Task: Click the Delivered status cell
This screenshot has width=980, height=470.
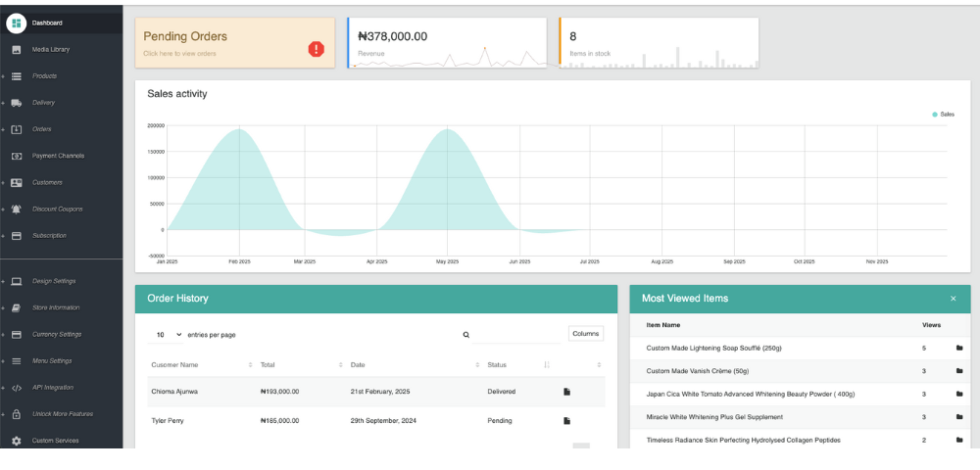Action: 501,392
